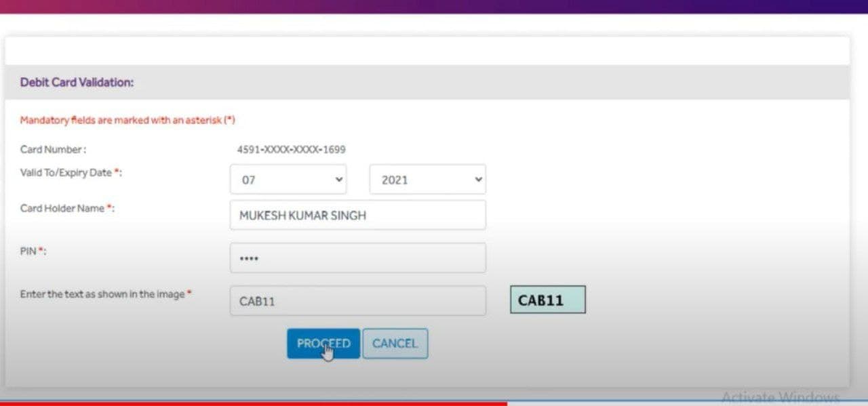Click the CAB11 captcha image
The width and height of the screenshot is (868, 406).
pyautogui.click(x=547, y=300)
